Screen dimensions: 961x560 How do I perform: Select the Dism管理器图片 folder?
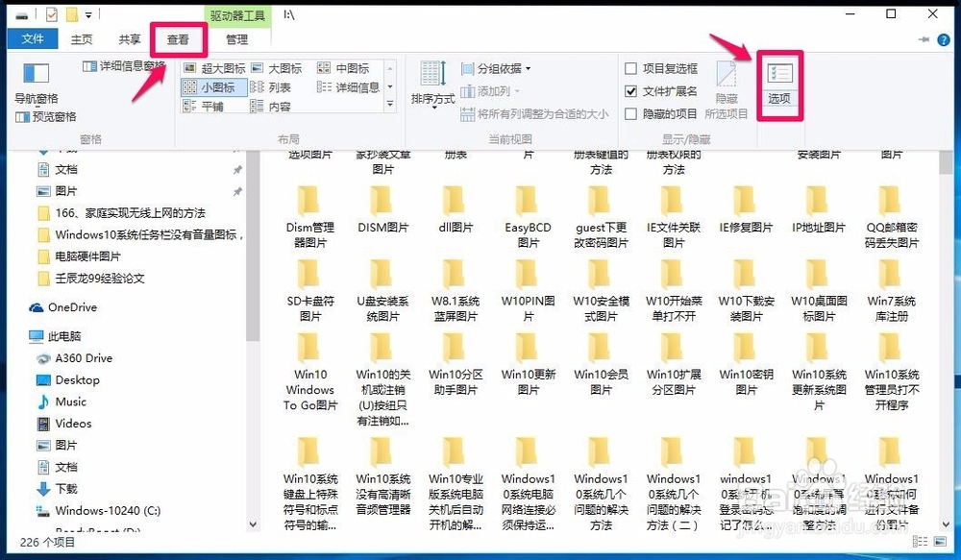point(310,217)
